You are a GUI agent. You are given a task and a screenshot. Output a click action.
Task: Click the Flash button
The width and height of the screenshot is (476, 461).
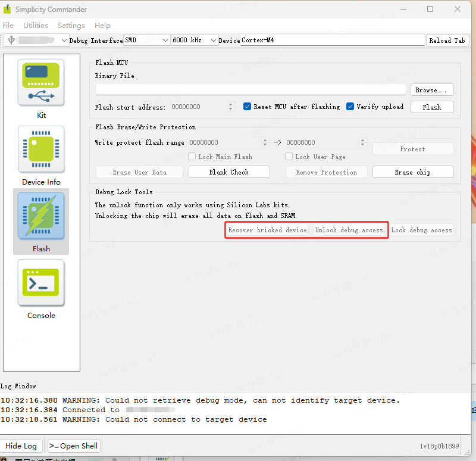pos(432,107)
